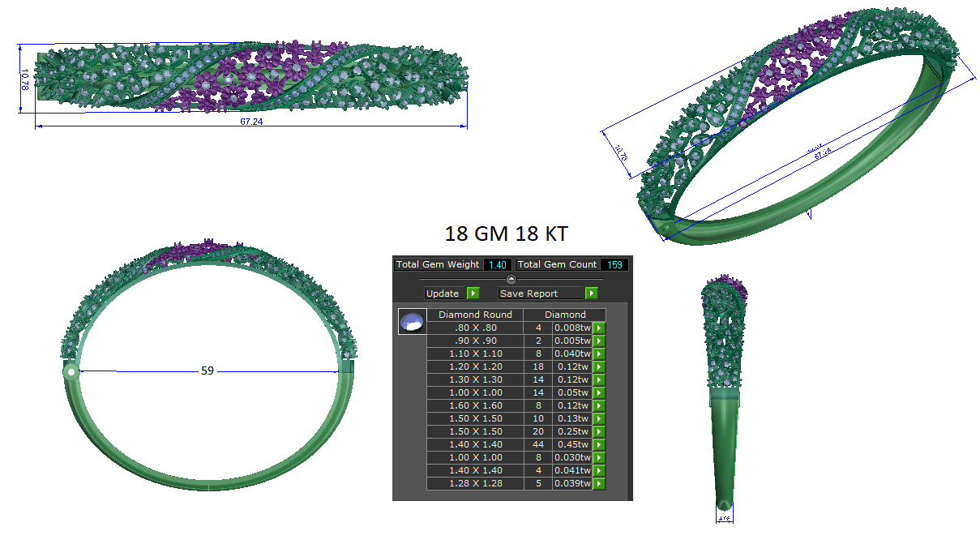The image size is (980, 557).
Task: Click green arrow for 0.040tw row
Action: [x=599, y=353]
